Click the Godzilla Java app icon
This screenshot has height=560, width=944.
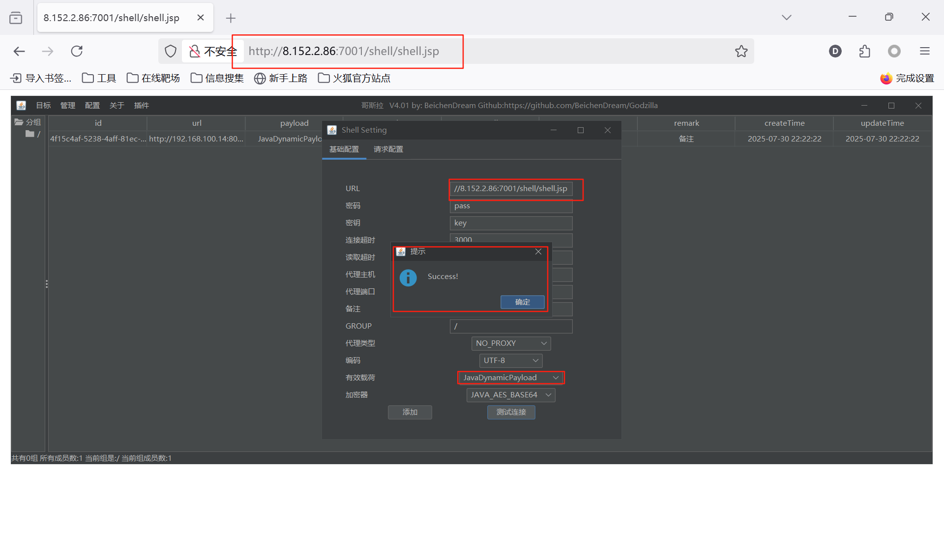pos(21,106)
